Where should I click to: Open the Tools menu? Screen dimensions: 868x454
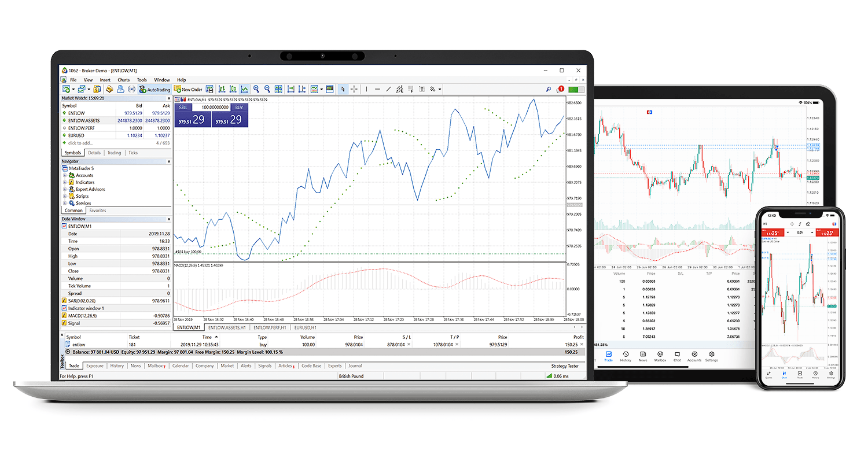pos(142,80)
